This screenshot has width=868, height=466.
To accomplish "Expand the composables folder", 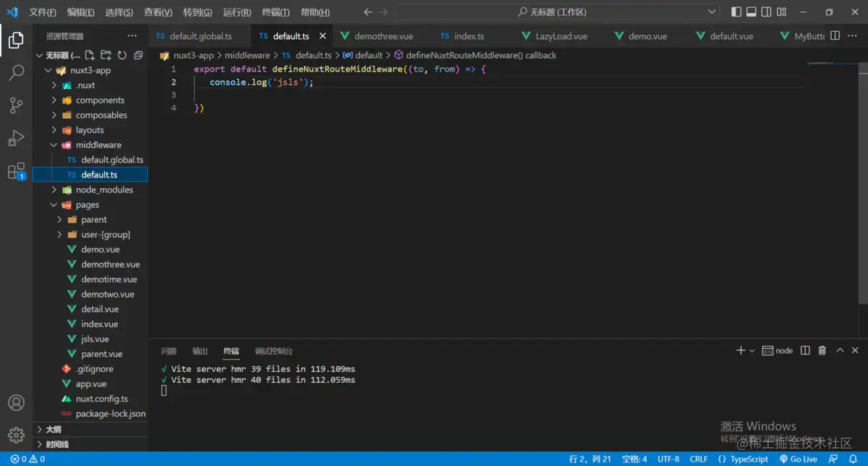I will pyautogui.click(x=54, y=115).
